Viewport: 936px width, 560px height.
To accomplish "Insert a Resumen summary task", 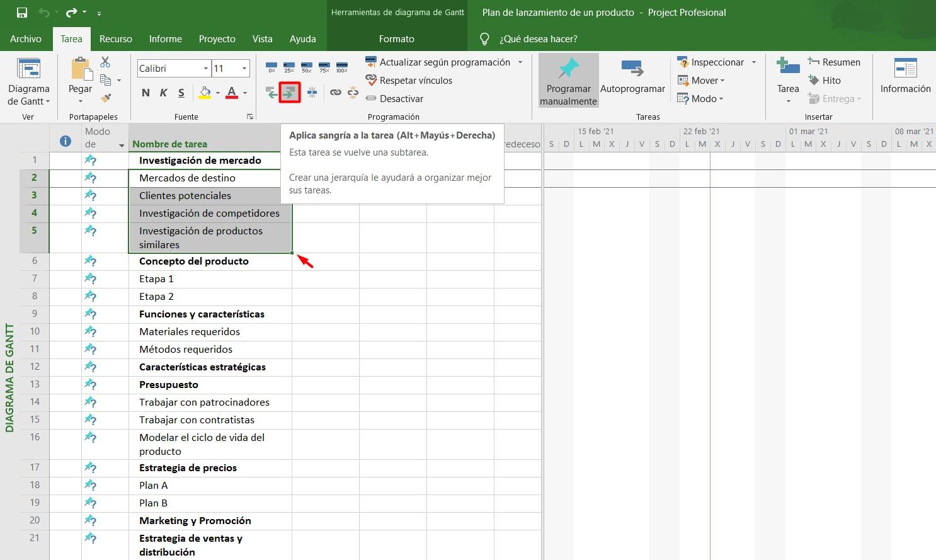I will click(x=833, y=62).
